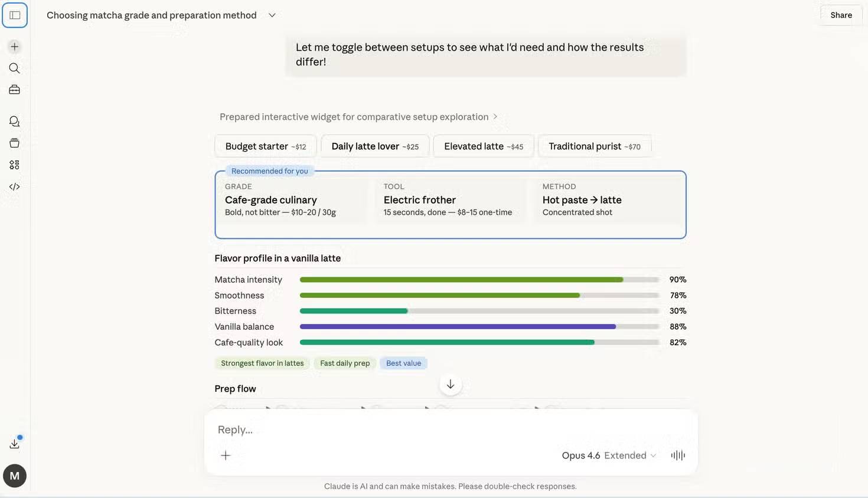Select the Traditional purist setup

coord(594,146)
